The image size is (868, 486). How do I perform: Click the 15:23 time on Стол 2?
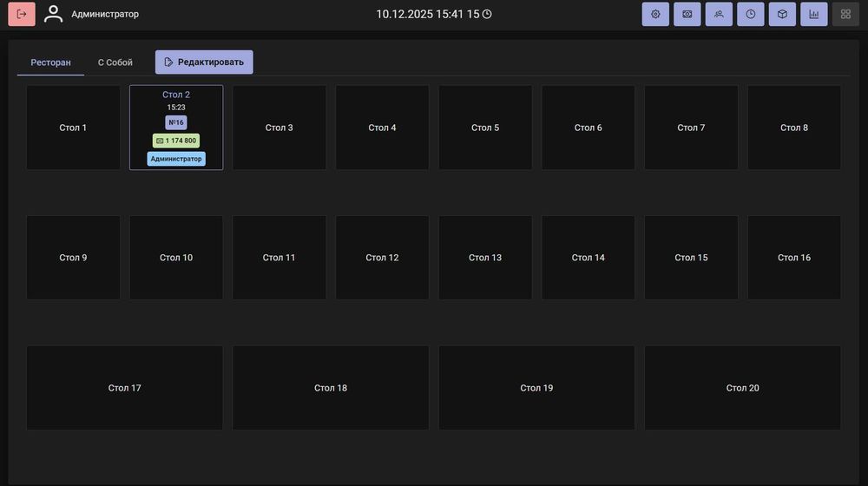[x=176, y=108]
